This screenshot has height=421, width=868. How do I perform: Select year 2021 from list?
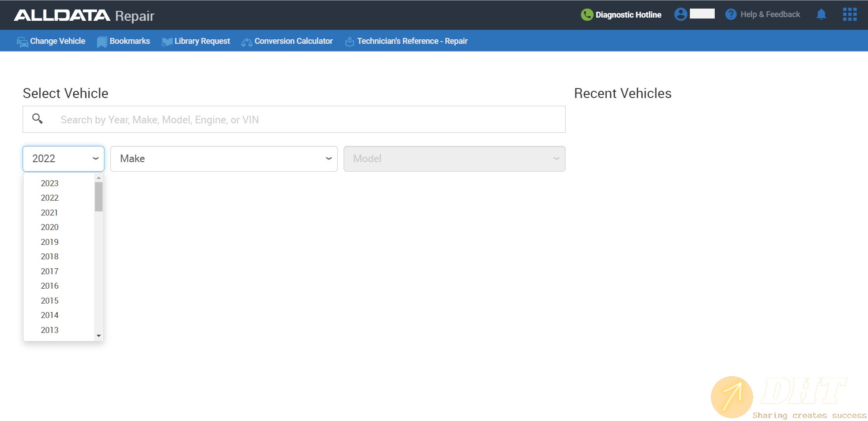(49, 213)
